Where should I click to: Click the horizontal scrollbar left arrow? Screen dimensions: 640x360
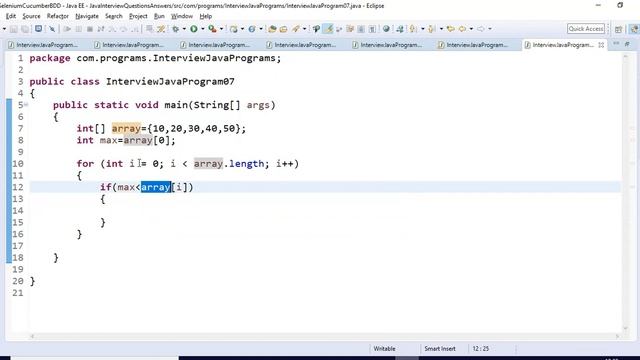(x=32, y=336)
